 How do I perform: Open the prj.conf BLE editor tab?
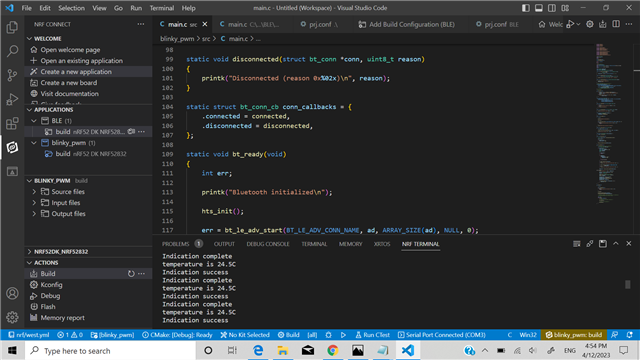click(497, 24)
